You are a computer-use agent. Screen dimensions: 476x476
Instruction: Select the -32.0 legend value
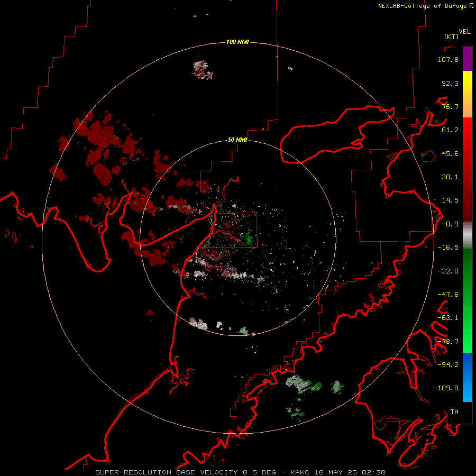point(448,271)
